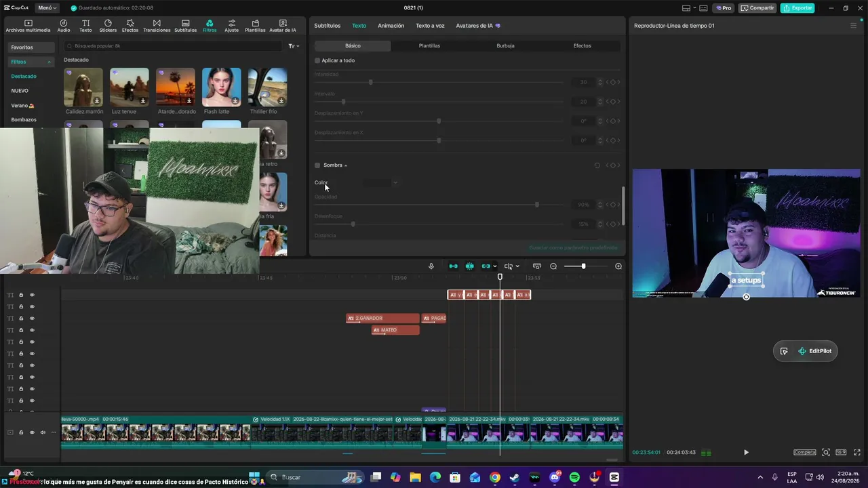Hide the main video track with eye icon
Screen dimensions: 868x488
(x=32, y=432)
